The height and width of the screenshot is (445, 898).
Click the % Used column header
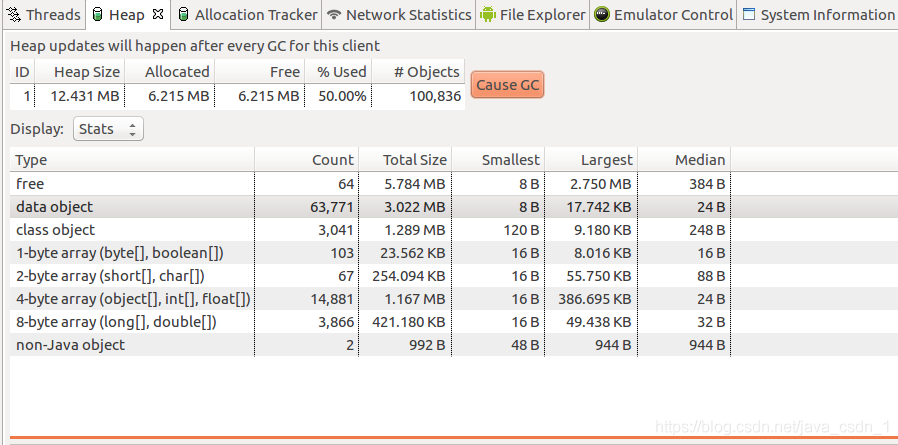[x=338, y=72]
